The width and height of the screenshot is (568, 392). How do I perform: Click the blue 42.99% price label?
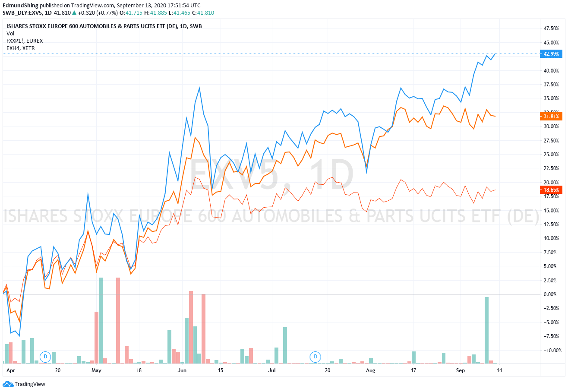tap(552, 54)
